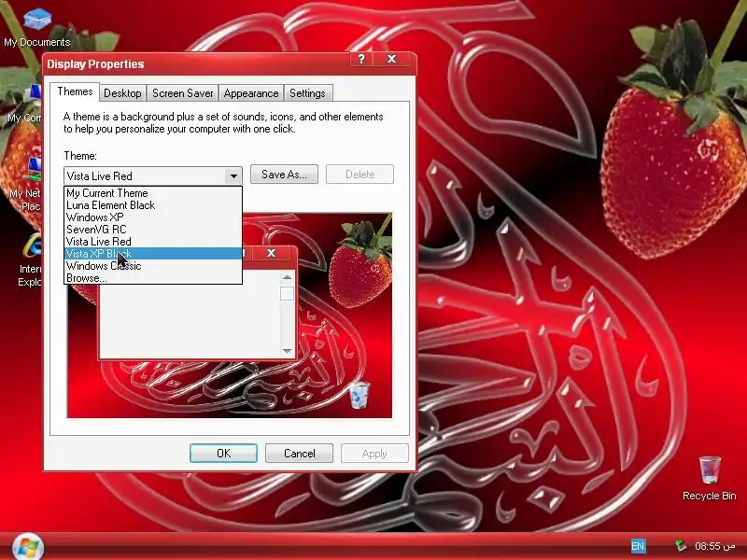This screenshot has height=560, width=747.
Task: Click the help question mark button in the title bar
Action: coord(361,59)
